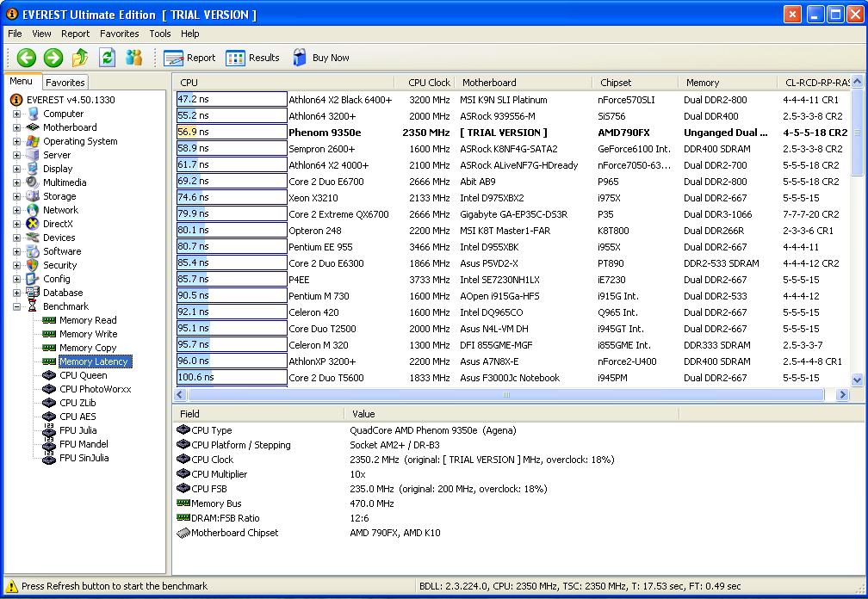868x599 pixels.
Task: Select the Devices tree icon
Action: (x=34, y=238)
